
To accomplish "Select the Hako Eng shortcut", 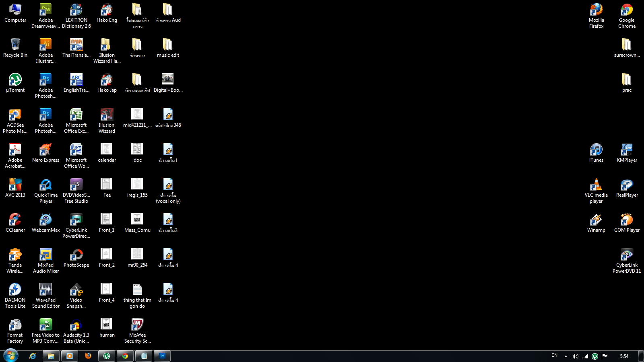I will [107, 13].
